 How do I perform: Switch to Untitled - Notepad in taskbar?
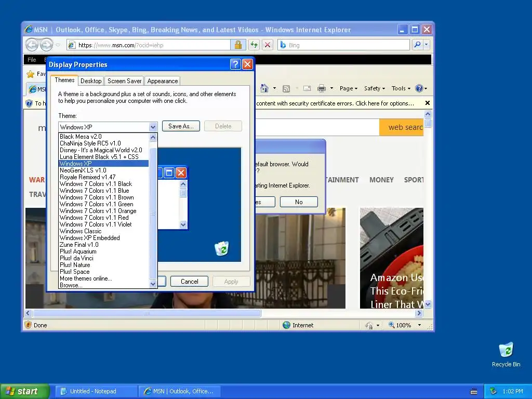96,391
